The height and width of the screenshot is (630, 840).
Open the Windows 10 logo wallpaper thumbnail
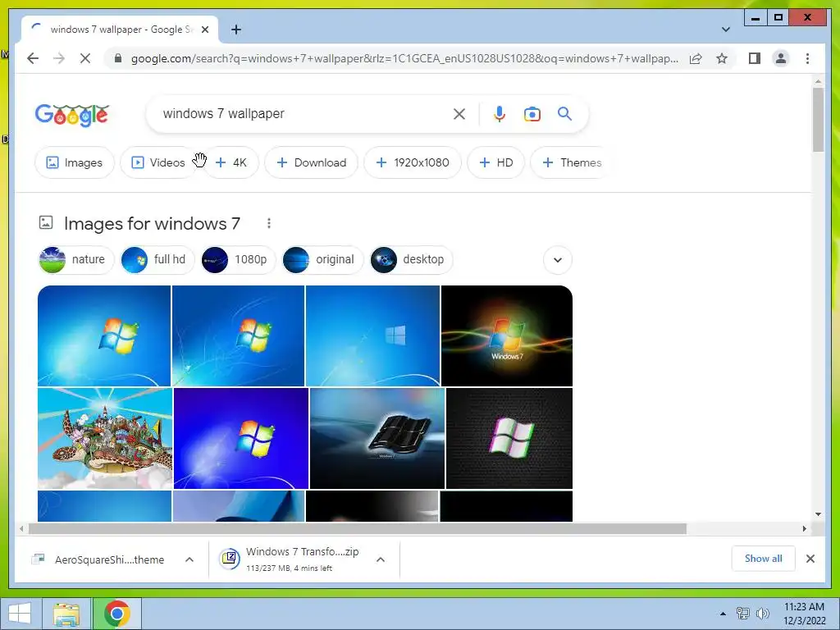(x=373, y=336)
